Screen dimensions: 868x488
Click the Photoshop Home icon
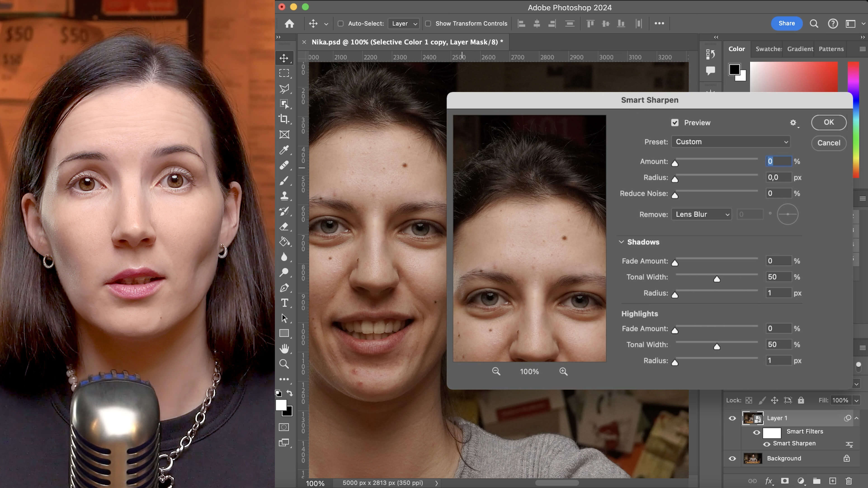[x=289, y=23]
